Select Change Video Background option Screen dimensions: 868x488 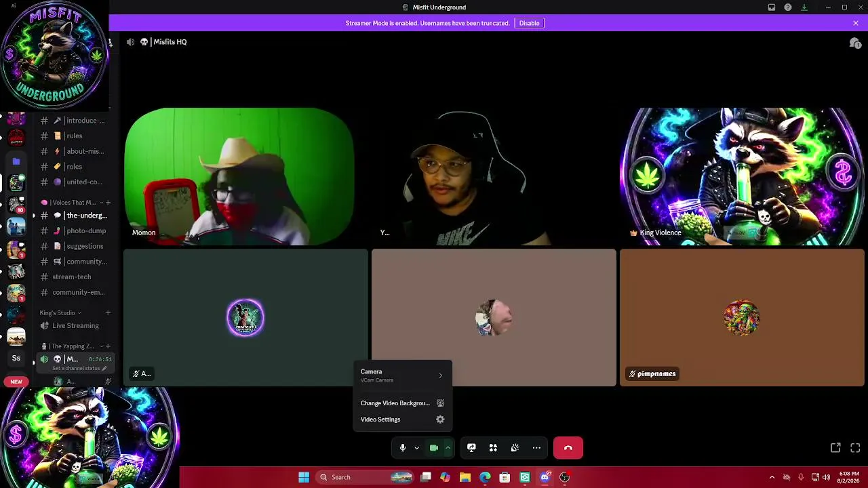[402, 403]
